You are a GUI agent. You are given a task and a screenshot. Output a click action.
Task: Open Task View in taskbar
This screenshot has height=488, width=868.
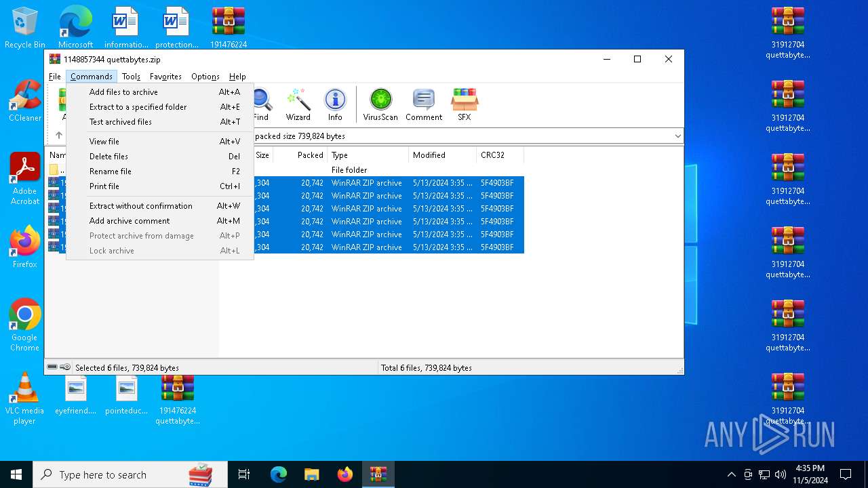pyautogui.click(x=244, y=474)
